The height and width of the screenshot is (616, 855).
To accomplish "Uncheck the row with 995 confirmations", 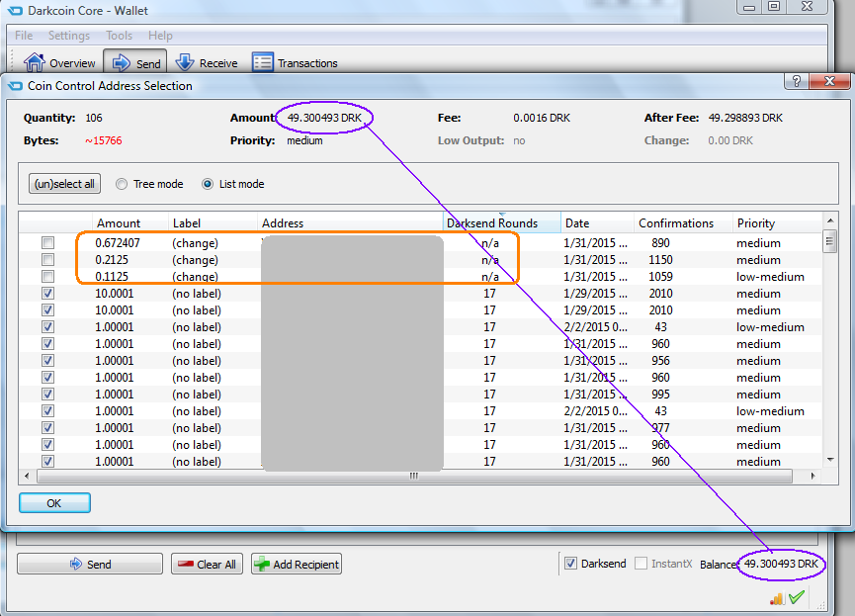I will tap(48, 394).
